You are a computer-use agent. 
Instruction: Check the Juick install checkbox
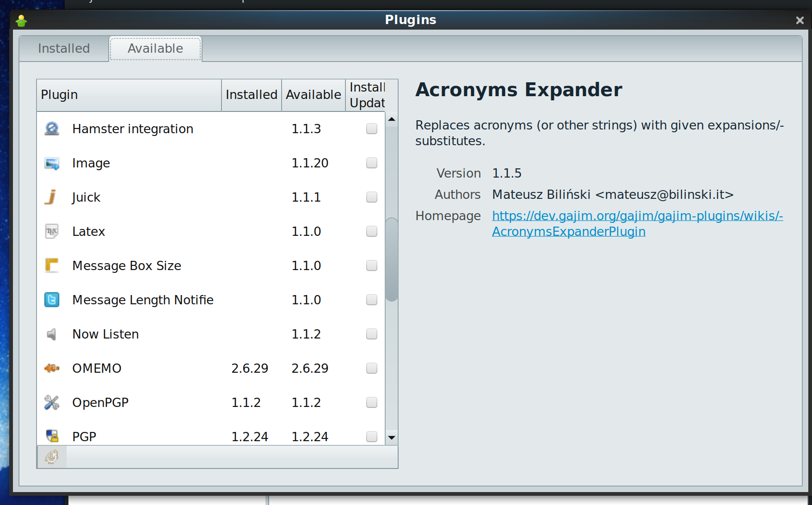372,197
